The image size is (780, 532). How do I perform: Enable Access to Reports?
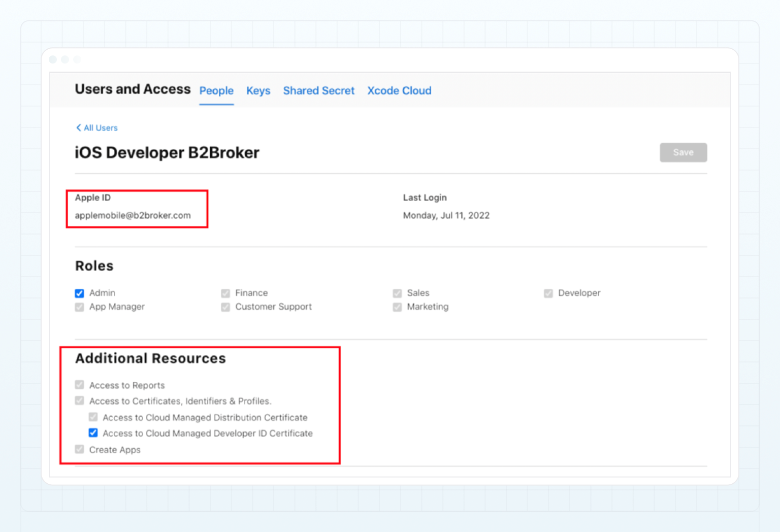79,384
